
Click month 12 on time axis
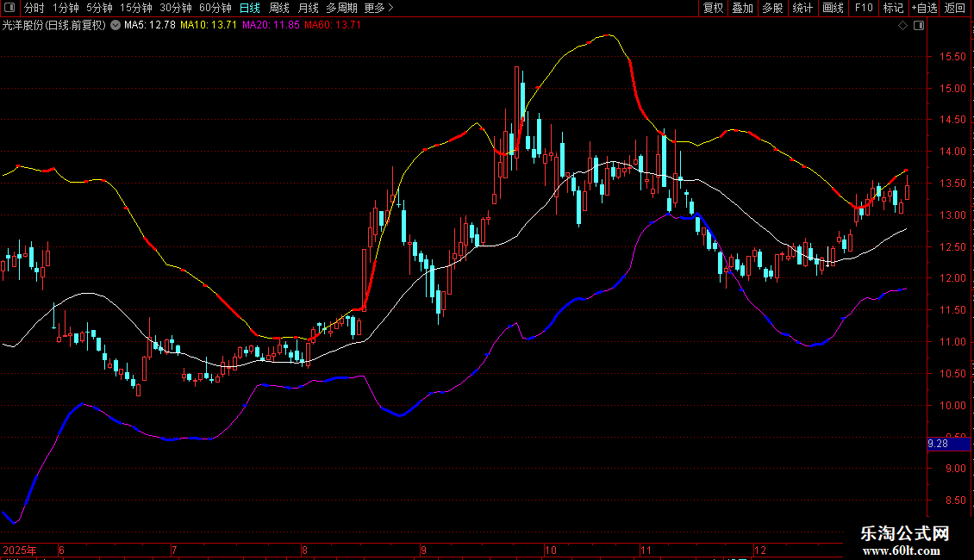pos(760,550)
